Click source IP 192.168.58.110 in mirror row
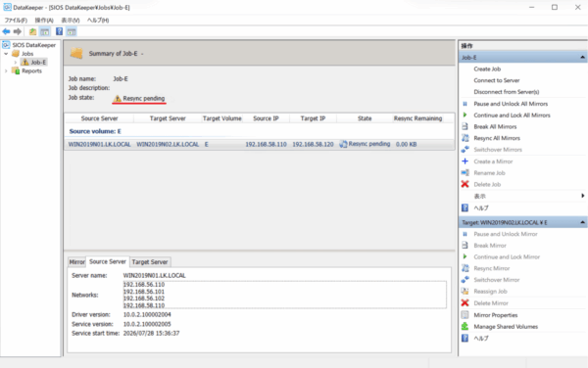Screen dimensions: 588x368 point(266,144)
